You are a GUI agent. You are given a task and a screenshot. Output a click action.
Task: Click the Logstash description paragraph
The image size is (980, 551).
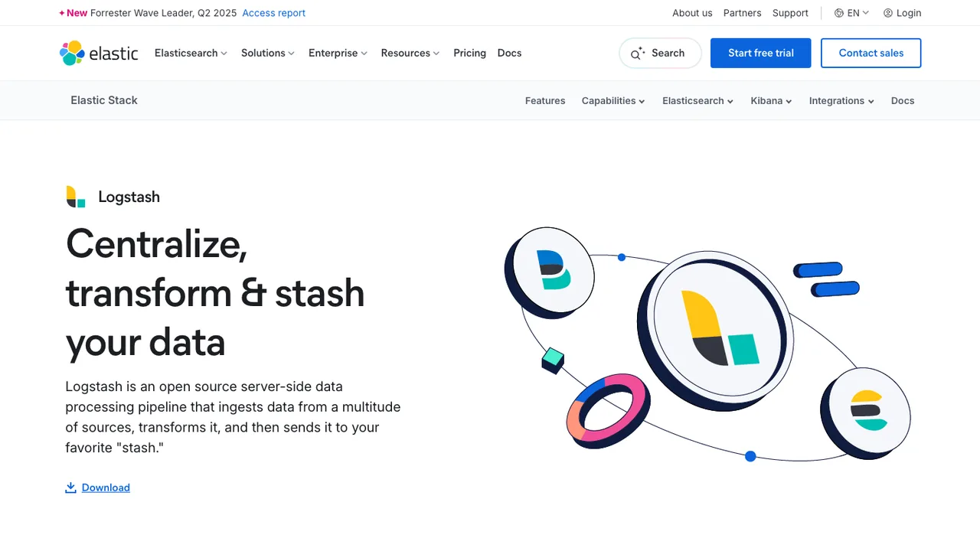tap(233, 417)
